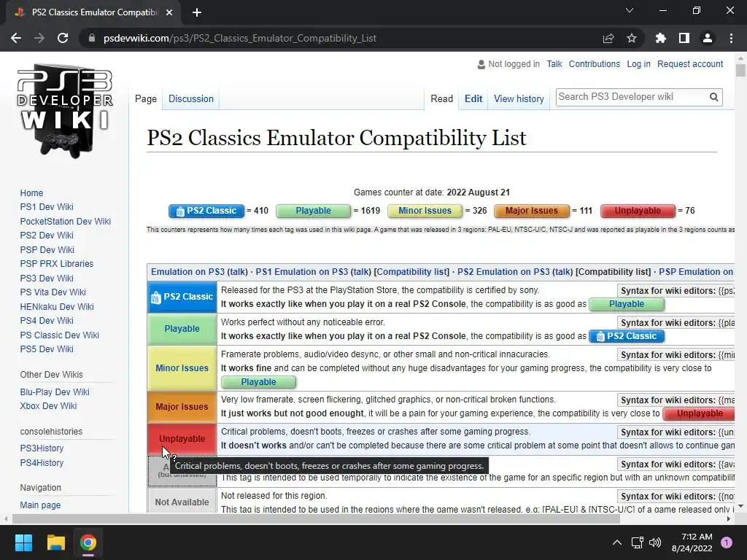
Task: Open PocketStation Dev Wiki link
Action: pyautogui.click(x=65, y=221)
